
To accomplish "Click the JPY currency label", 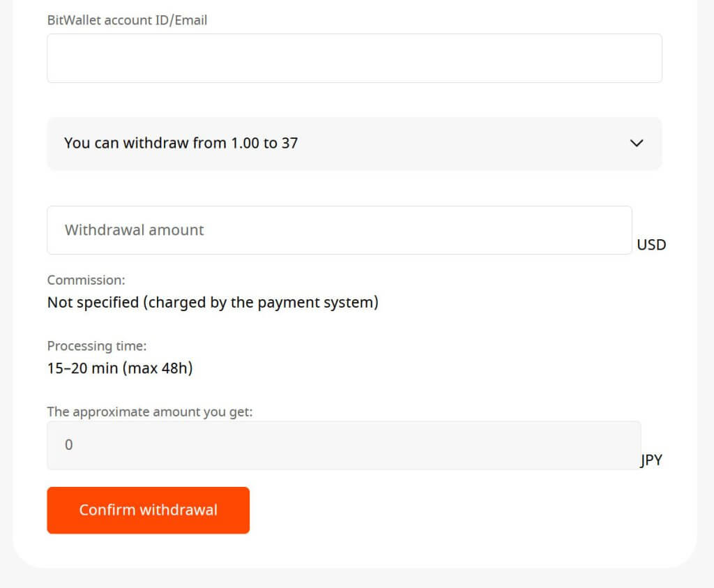I will click(651, 460).
